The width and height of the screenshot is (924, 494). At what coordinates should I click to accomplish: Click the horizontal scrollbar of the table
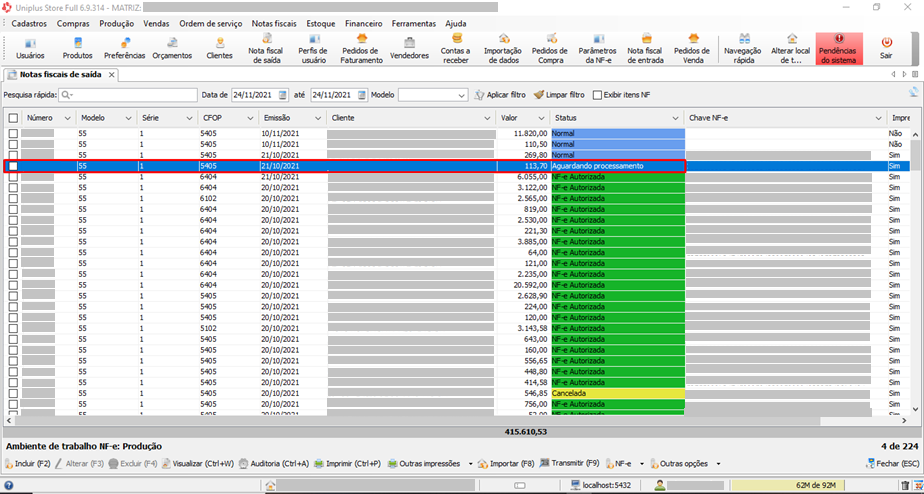coord(416,421)
